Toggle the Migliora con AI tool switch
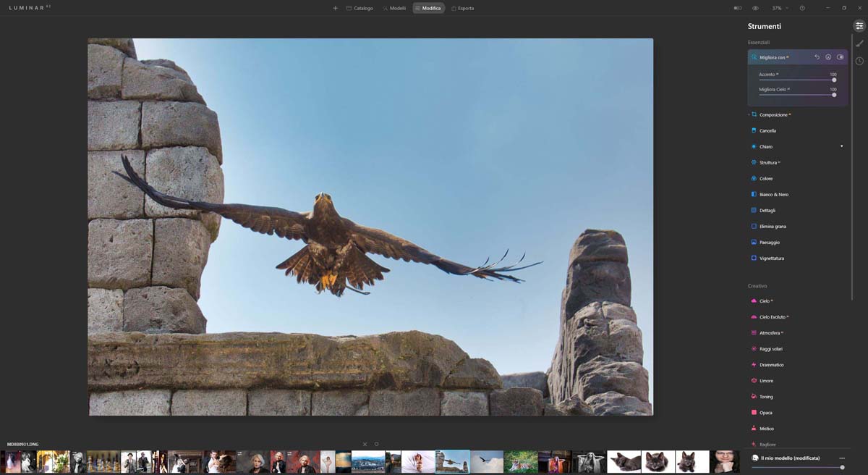 click(x=840, y=57)
